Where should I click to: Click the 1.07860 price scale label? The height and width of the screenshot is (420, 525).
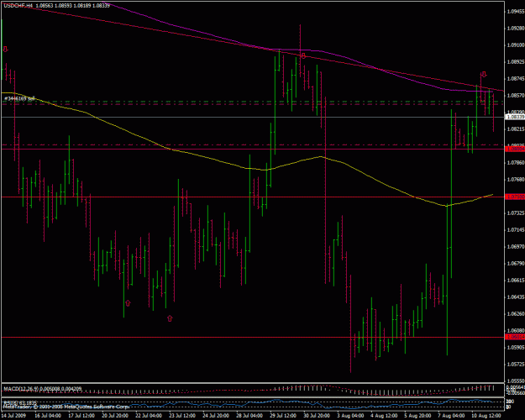pos(516,163)
